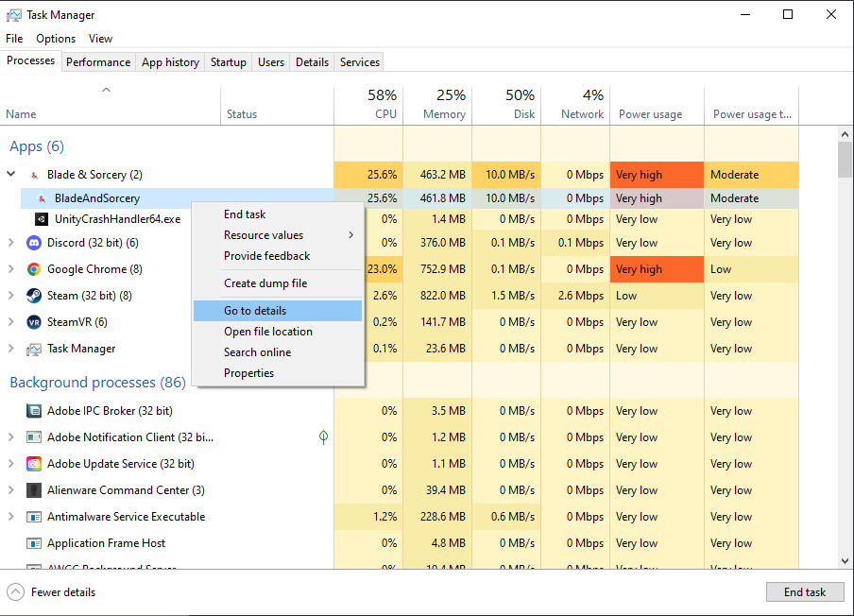Screen dimensions: 854x616
Task: Click the Fewer details toggle arrow
Action: tap(15, 592)
